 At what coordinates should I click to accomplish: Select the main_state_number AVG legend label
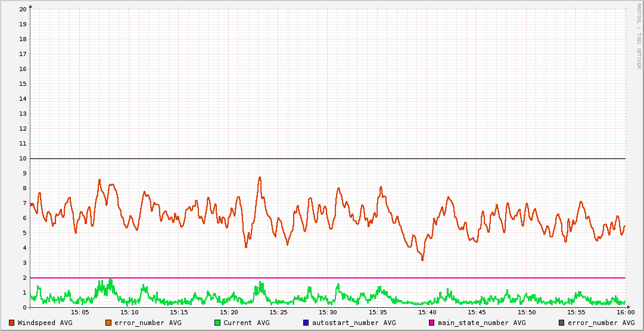point(482,323)
